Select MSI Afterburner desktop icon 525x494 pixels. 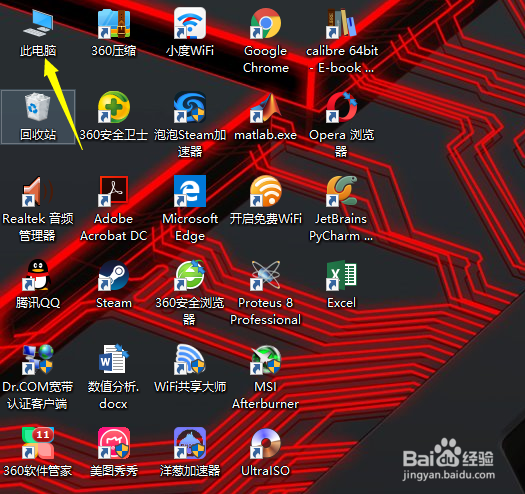click(266, 359)
